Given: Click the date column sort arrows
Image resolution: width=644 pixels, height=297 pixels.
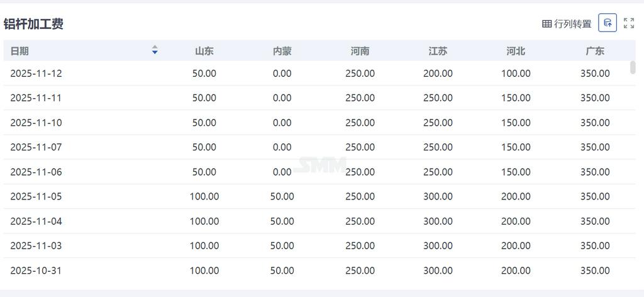Looking at the screenshot, I should [155, 50].
